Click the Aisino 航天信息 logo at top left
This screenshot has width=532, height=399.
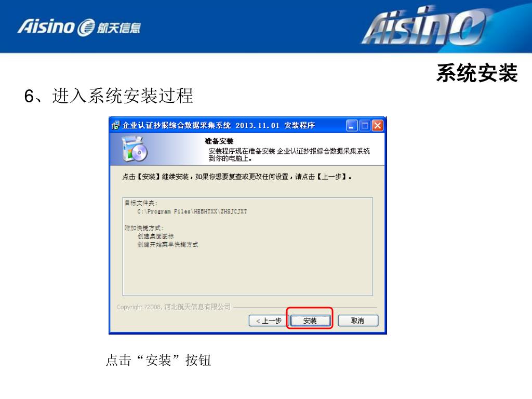[79, 27]
